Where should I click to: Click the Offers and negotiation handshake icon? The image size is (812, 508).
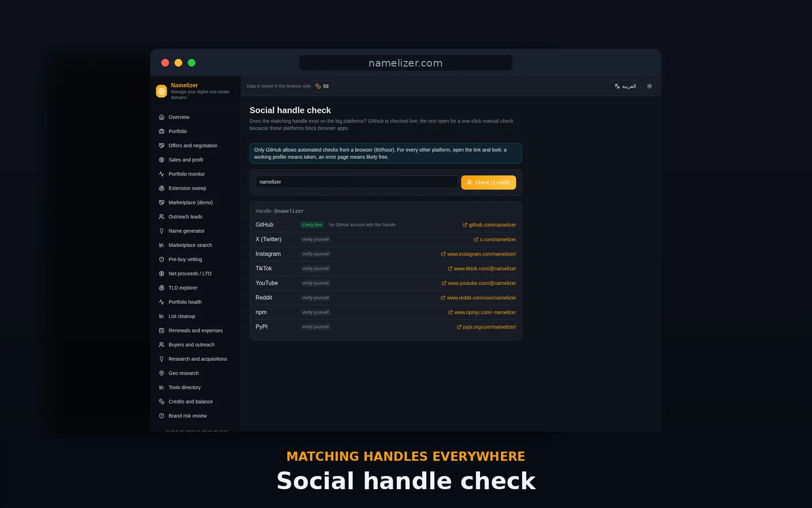(161, 146)
